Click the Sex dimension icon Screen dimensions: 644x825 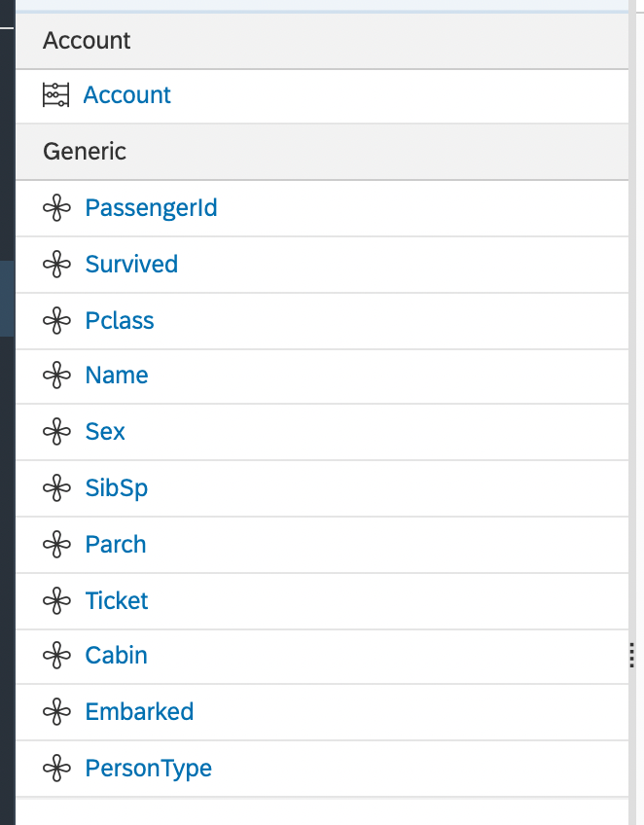(57, 432)
